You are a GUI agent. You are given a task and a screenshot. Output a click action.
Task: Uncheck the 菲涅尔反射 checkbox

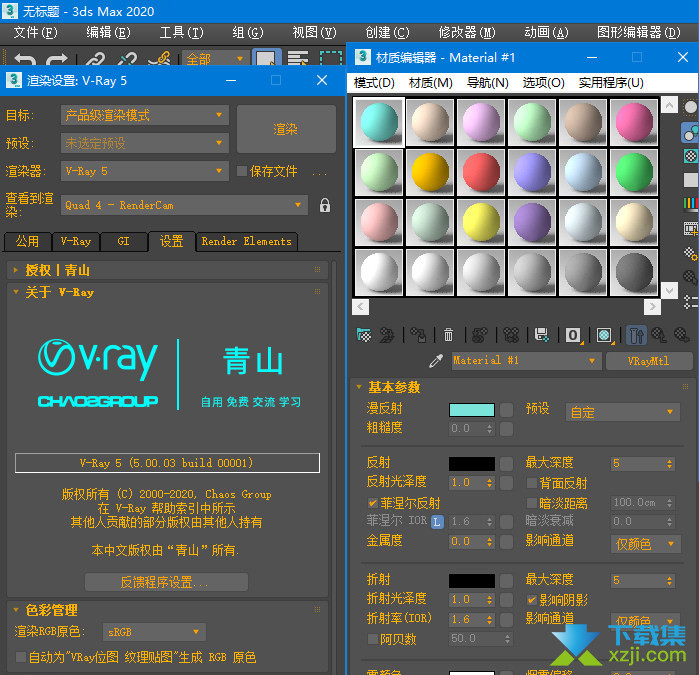click(372, 503)
